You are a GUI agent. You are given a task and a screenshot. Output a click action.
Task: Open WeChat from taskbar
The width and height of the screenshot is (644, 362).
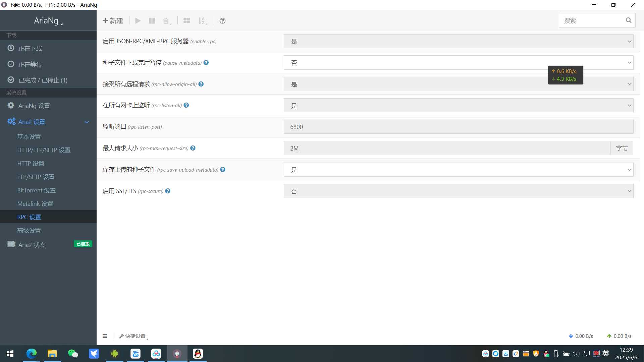(73, 354)
